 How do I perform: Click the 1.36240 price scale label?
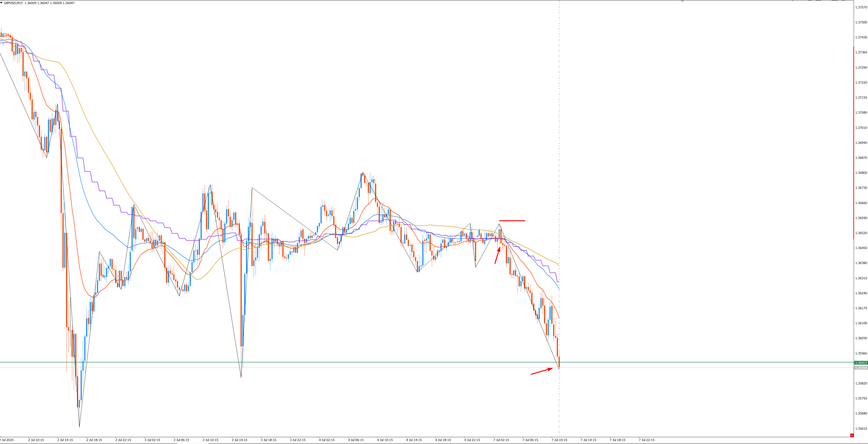[861, 293]
